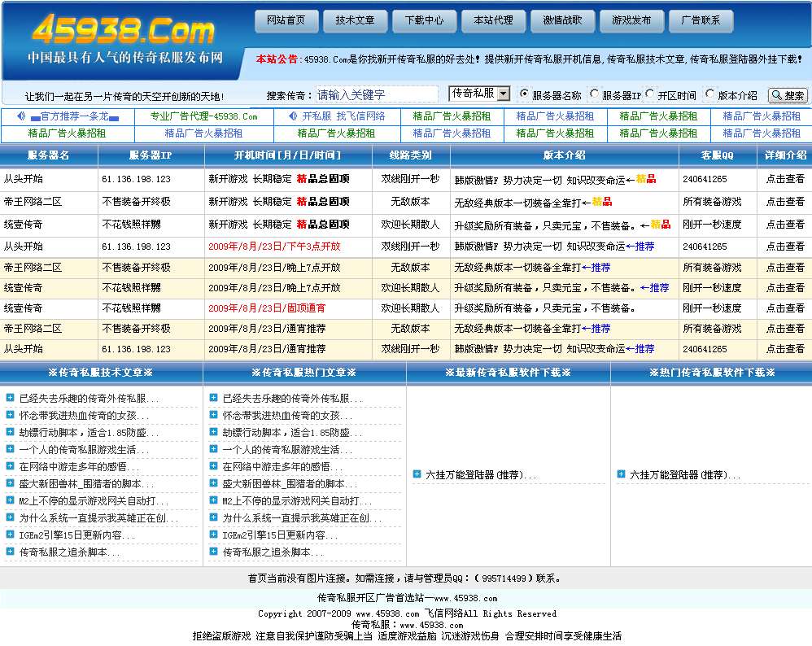Click the 请输入关键字 search input field
This screenshot has width=812, height=646.
(x=374, y=94)
